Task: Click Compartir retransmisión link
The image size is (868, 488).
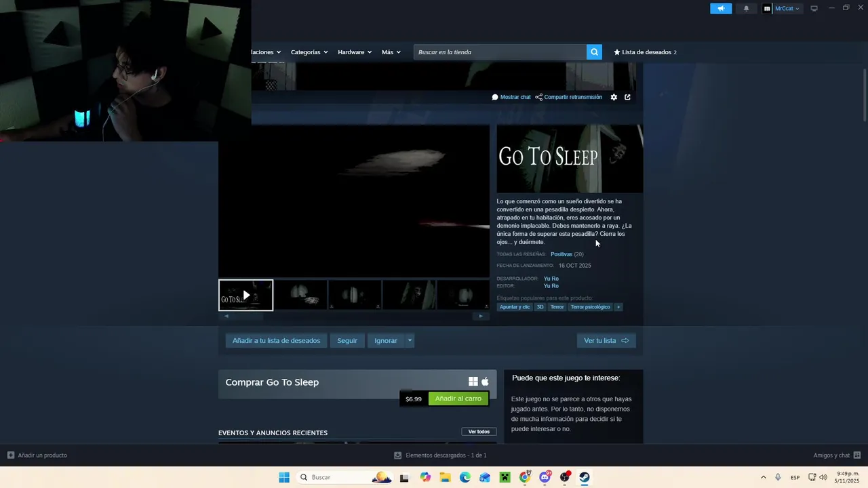Action: pyautogui.click(x=568, y=97)
